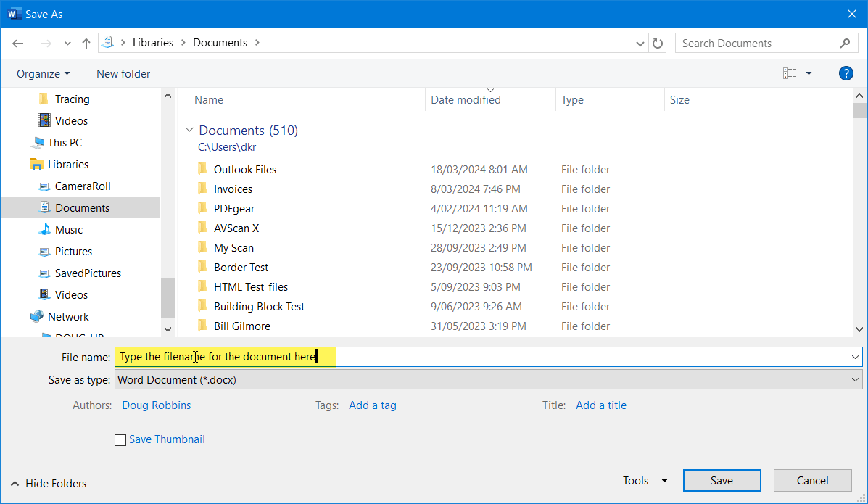Open the Organize menu

[44, 74]
